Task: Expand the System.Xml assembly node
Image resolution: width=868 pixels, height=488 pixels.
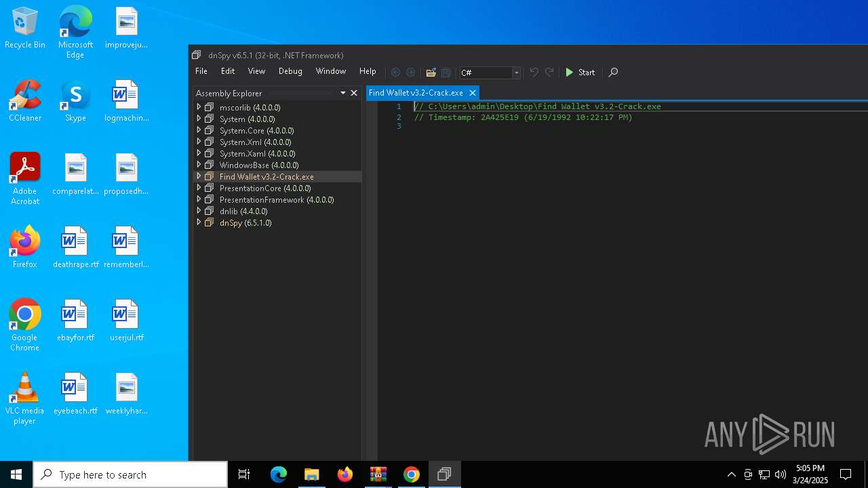Action: click(199, 142)
